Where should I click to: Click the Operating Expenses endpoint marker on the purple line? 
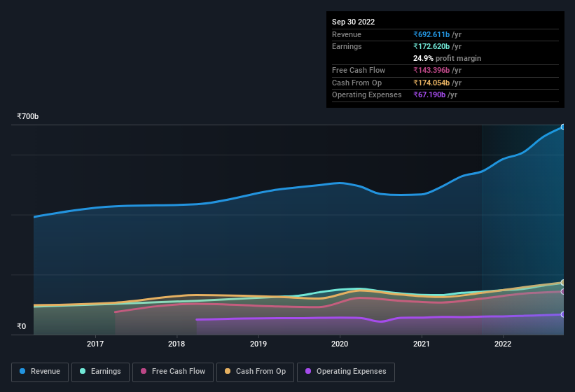tap(563, 314)
